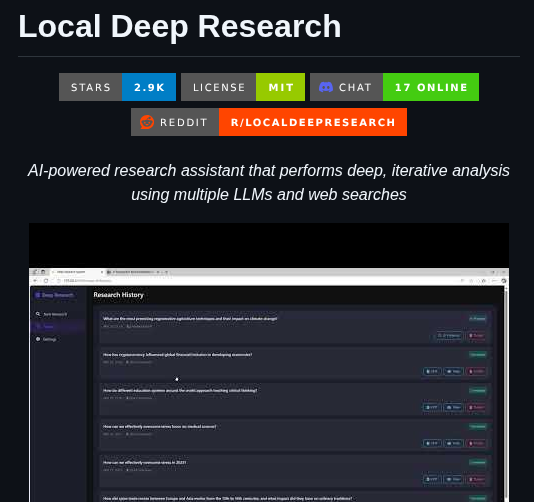534x502 pixels.
Task: Open the Discord Chat 17 Online badge
Action: [394, 87]
